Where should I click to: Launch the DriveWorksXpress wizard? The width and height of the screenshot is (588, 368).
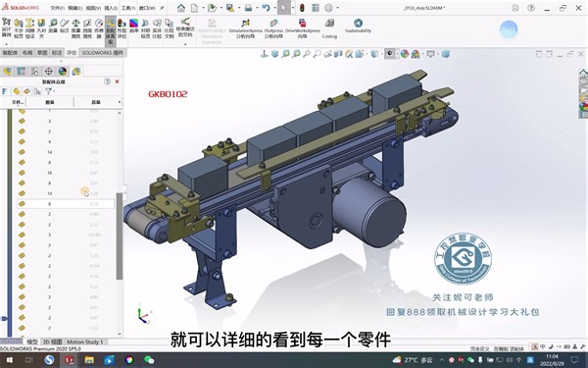[x=302, y=28]
